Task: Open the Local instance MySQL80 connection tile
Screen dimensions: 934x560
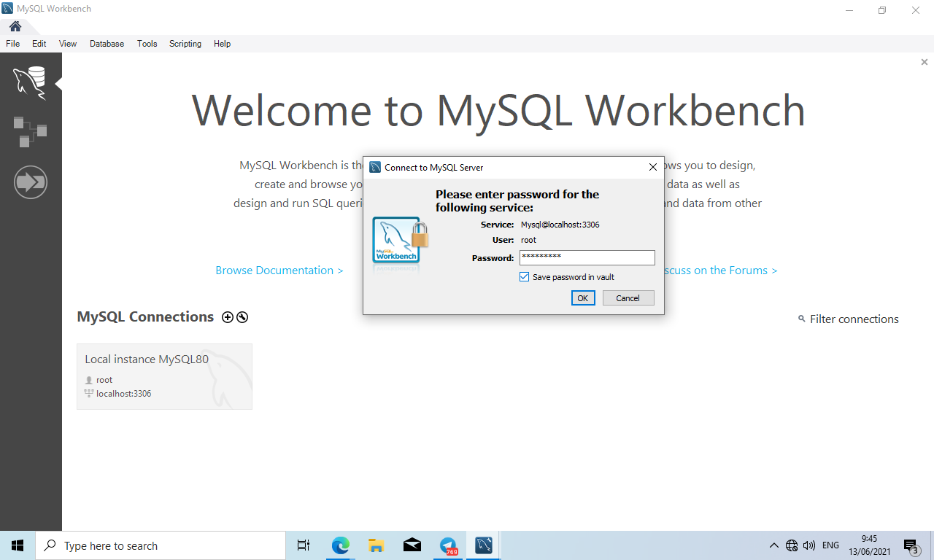Action: 164,376
